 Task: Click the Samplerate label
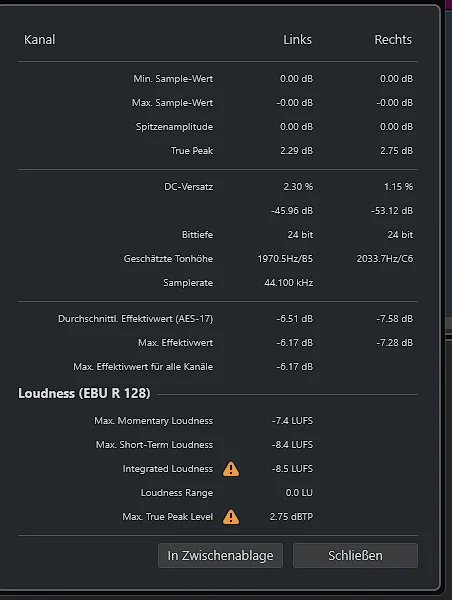(x=188, y=283)
